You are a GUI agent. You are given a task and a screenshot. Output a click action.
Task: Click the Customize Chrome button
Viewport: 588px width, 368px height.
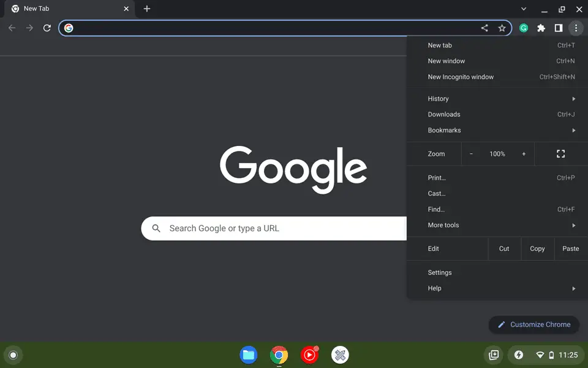coord(533,324)
